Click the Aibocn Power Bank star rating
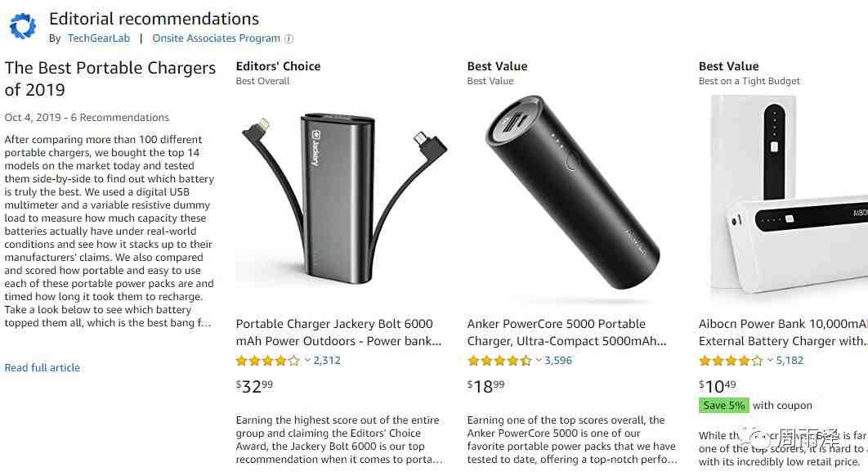 (x=731, y=361)
